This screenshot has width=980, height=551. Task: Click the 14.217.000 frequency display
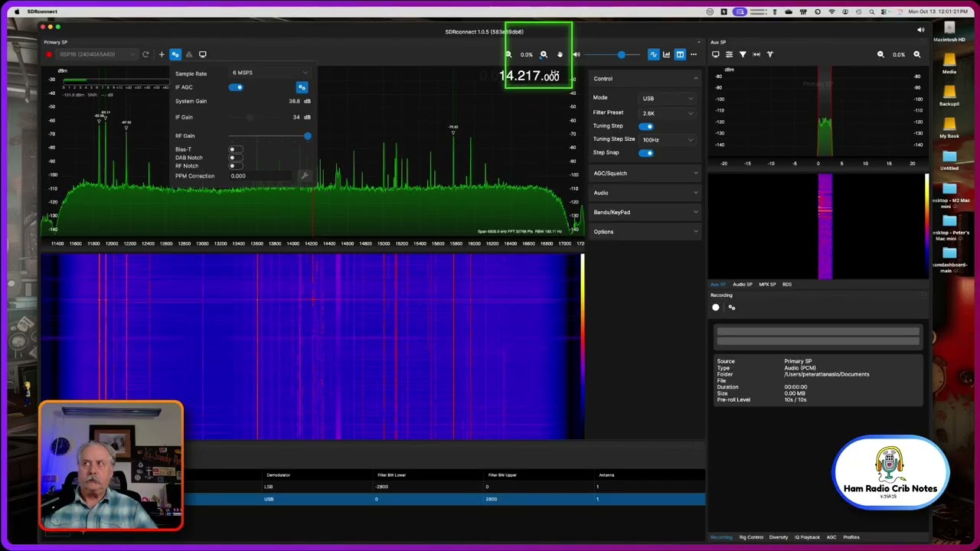pos(530,76)
